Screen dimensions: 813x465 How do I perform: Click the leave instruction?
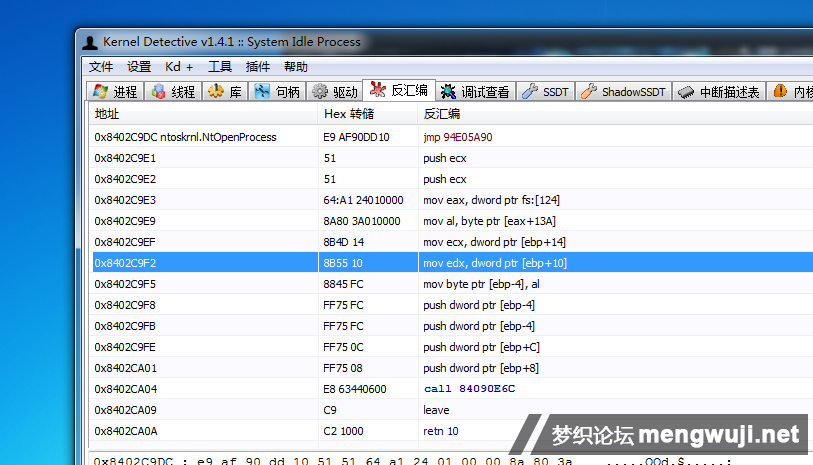[436, 410]
